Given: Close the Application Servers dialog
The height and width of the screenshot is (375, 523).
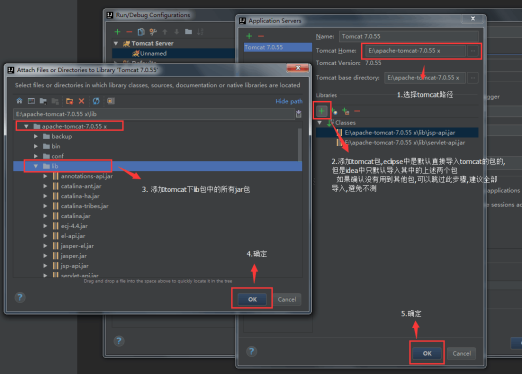Looking at the screenshot, I should (x=473, y=19).
